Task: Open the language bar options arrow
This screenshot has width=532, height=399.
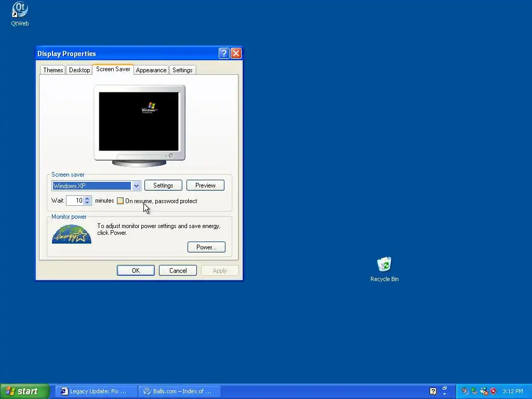Action: pyautogui.click(x=445, y=394)
